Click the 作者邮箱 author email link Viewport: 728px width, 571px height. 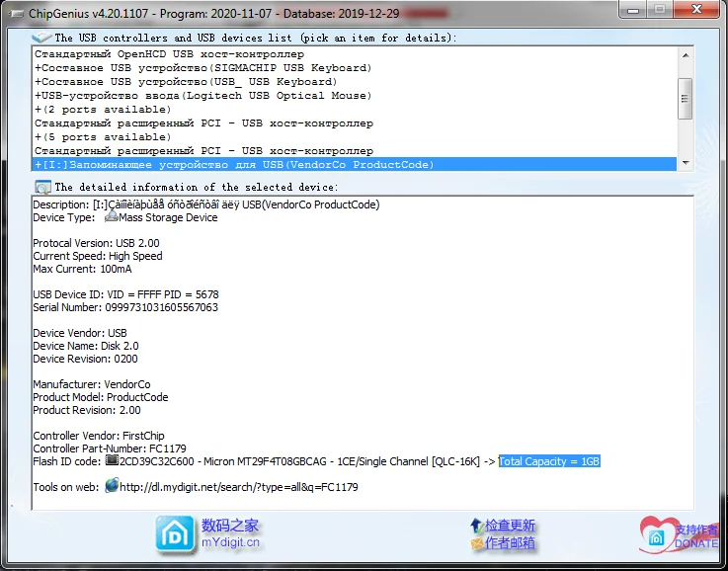tap(510, 542)
